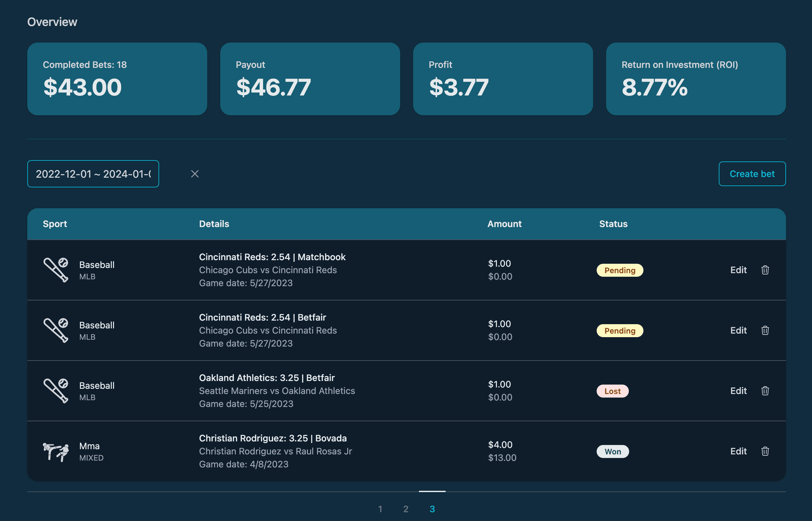Remove the Christian Rodriguez MMA bet

pos(765,451)
